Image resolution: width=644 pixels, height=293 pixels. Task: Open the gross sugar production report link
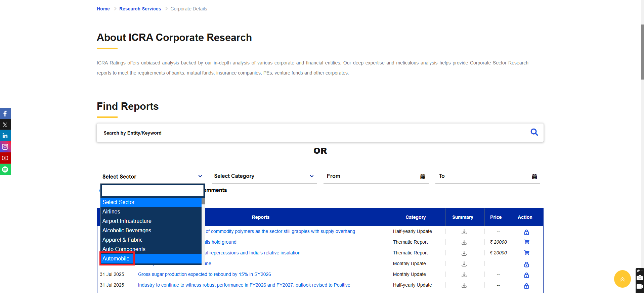(204, 275)
